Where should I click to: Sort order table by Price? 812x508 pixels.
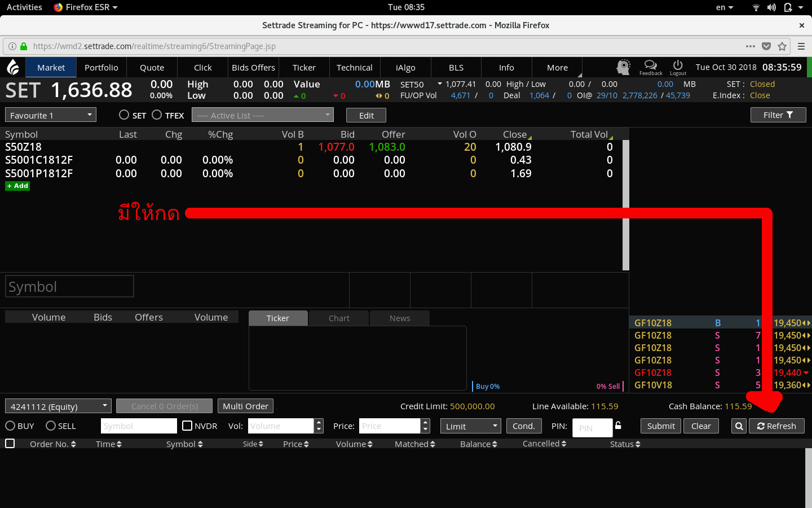click(x=296, y=444)
